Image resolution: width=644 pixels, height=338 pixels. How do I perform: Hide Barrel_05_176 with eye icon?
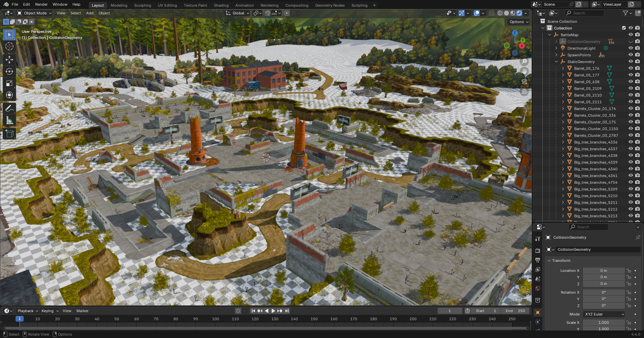coord(631,68)
